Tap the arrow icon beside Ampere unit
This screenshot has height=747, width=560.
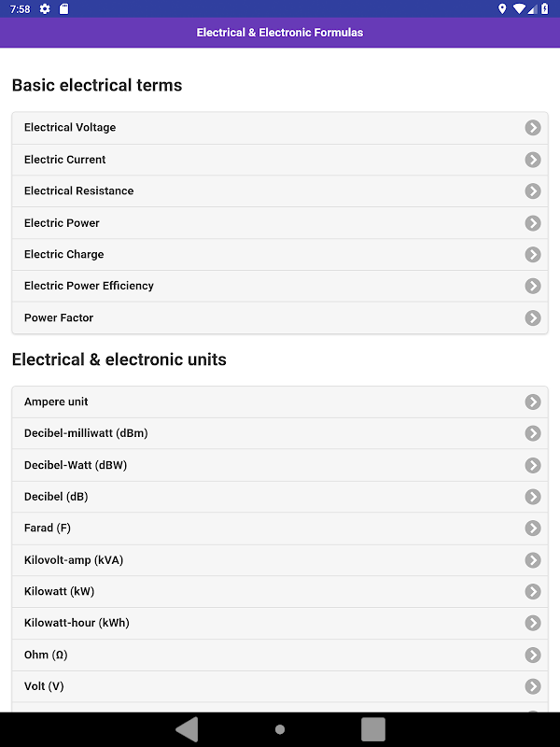533,402
